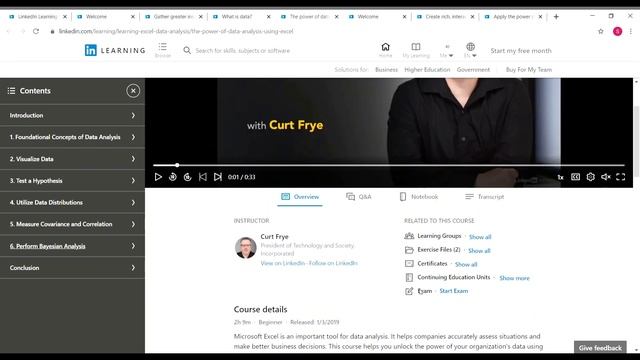This screenshot has width=640, height=360.
Task: Unmute the video volume
Action: point(606,177)
